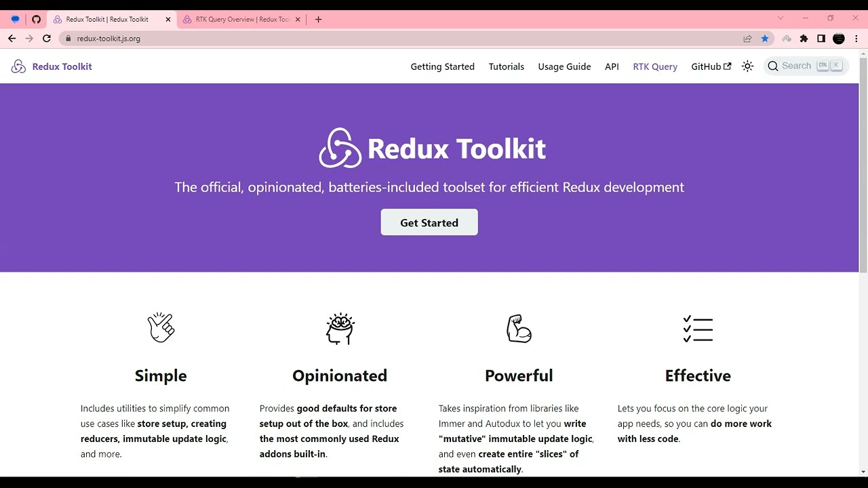Click the Opinionated head icon

click(x=340, y=329)
